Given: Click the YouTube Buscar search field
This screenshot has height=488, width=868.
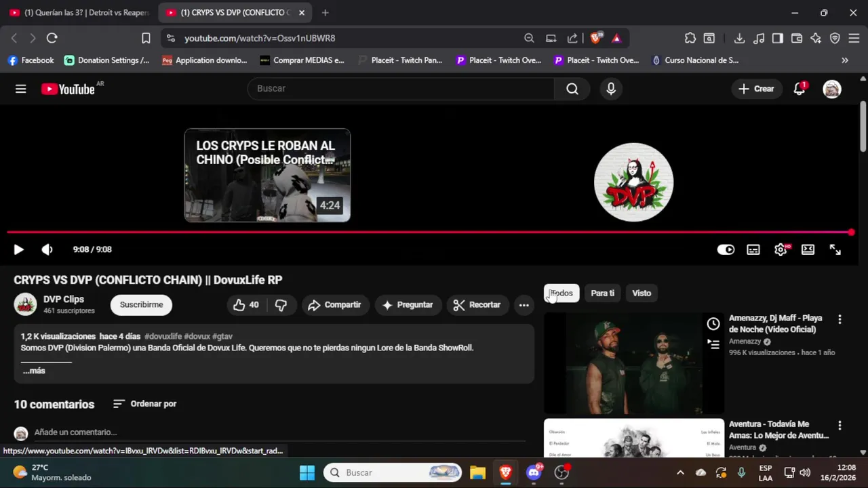Looking at the screenshot, I should (x=401, y=89).
